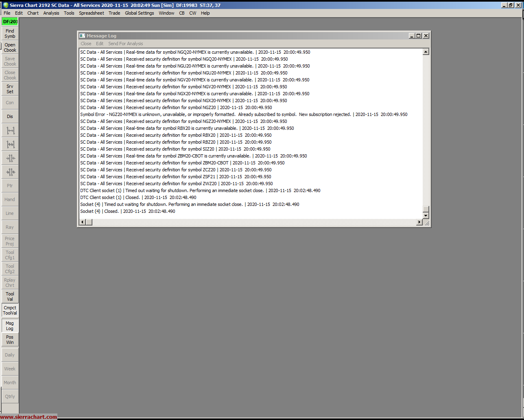The height and width of the screenshot is (420, 524).
Task: Open the Edit menu in main menu bar
Action: [19, 13]
